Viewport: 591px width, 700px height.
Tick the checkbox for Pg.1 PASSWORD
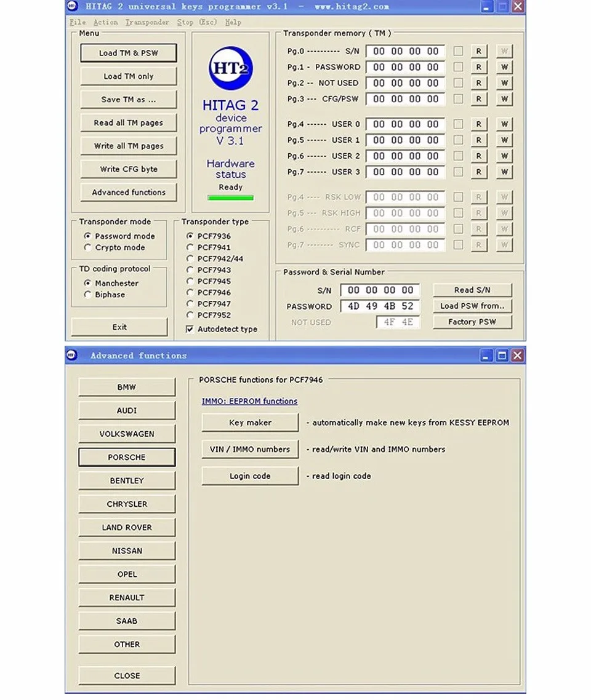coord(458,67)
